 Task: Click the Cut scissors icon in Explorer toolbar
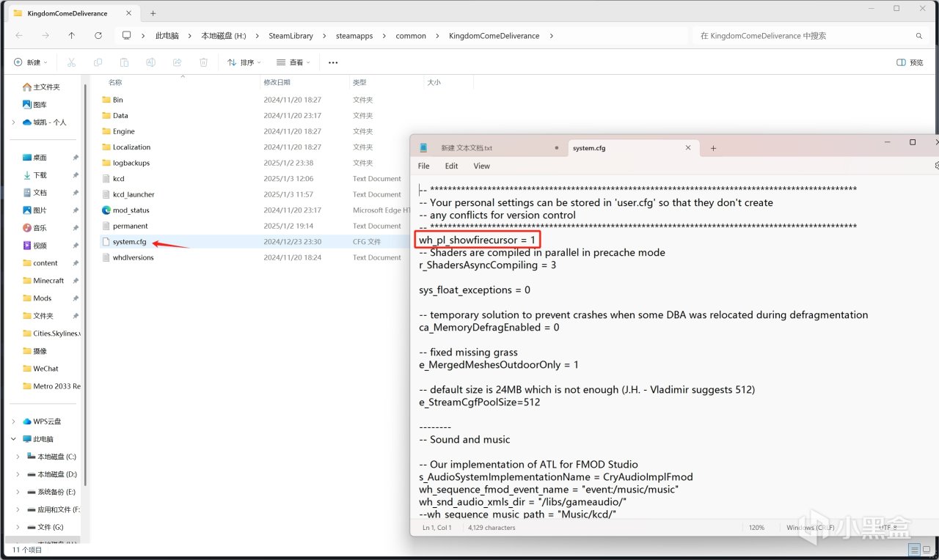click(71, 62)
